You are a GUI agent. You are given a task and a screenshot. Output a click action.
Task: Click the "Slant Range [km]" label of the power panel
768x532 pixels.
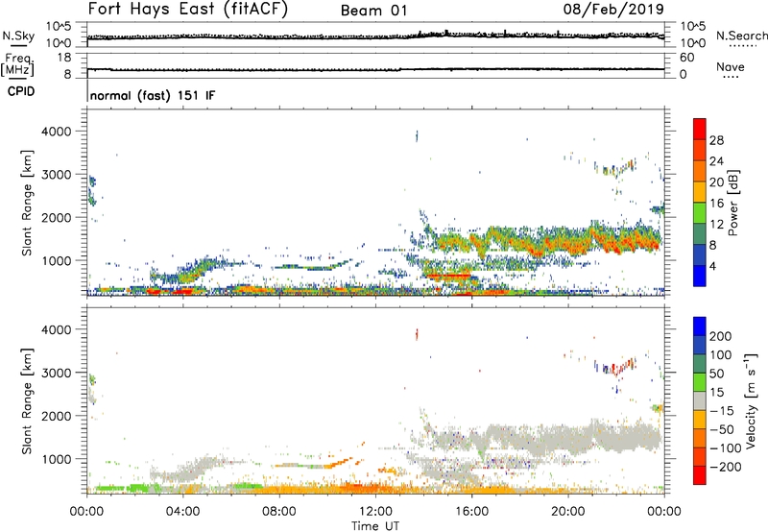point(27,203)
